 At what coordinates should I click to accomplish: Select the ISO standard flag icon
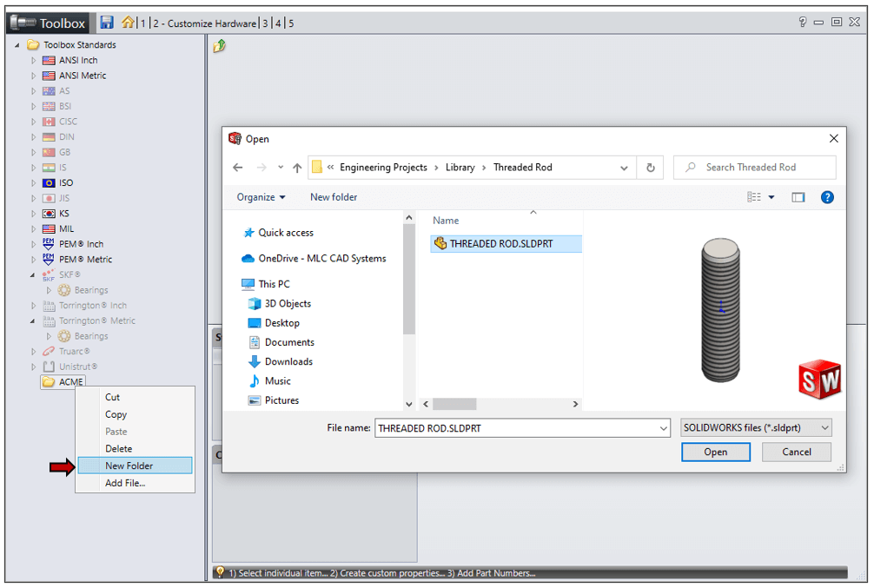tap(48, 182)
